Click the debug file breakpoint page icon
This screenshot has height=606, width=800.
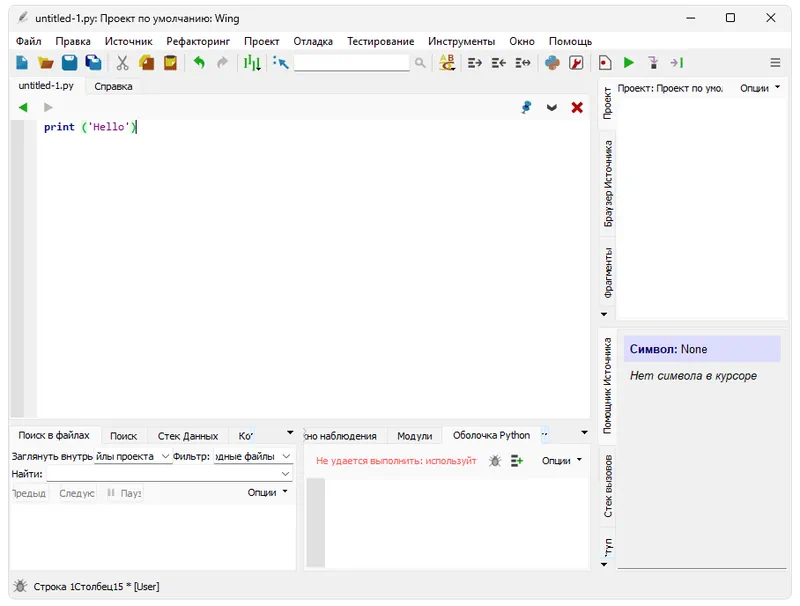(x=605, y=63)
